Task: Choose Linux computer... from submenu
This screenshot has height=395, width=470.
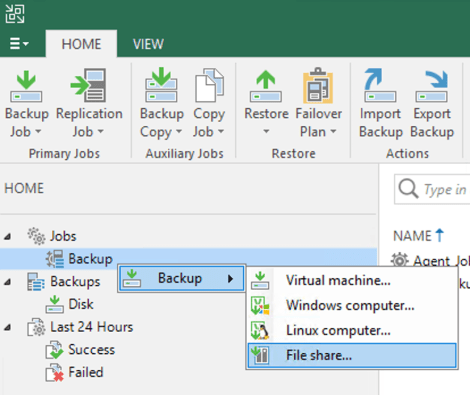Action: click(x=352, y=330)
